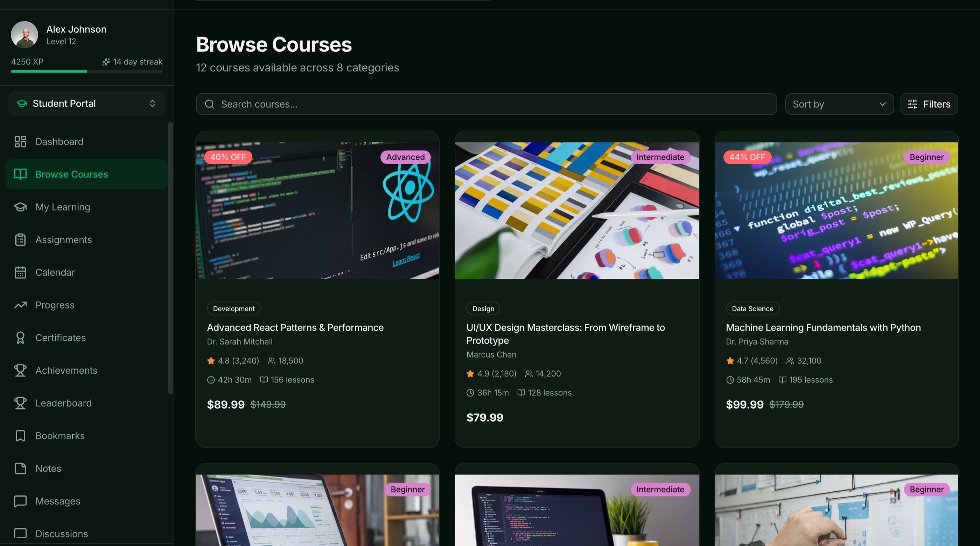This screenshot has width=980, height=546.
Task: Open the Sort by dropdown
Action: (839, 104)
